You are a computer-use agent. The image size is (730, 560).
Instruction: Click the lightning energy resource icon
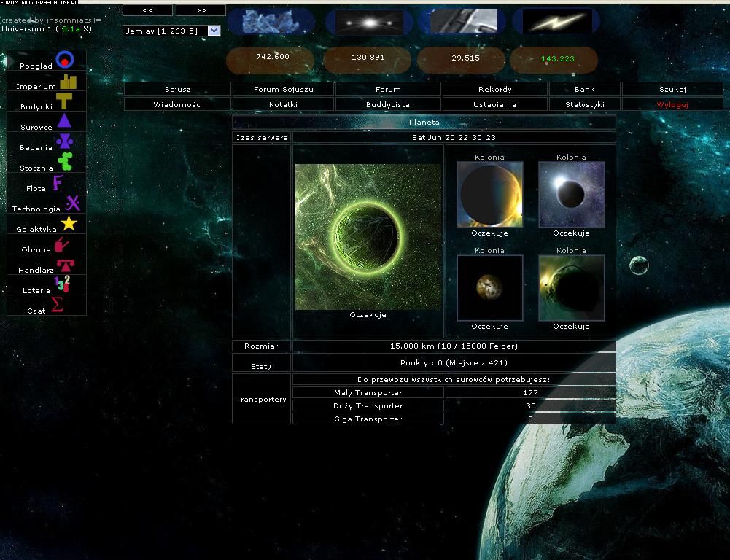557,21
